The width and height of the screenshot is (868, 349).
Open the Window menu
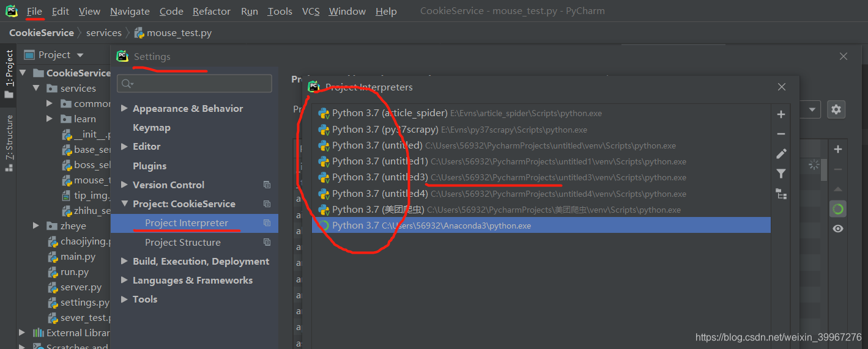pyautogui.click(x=347, y=11)
